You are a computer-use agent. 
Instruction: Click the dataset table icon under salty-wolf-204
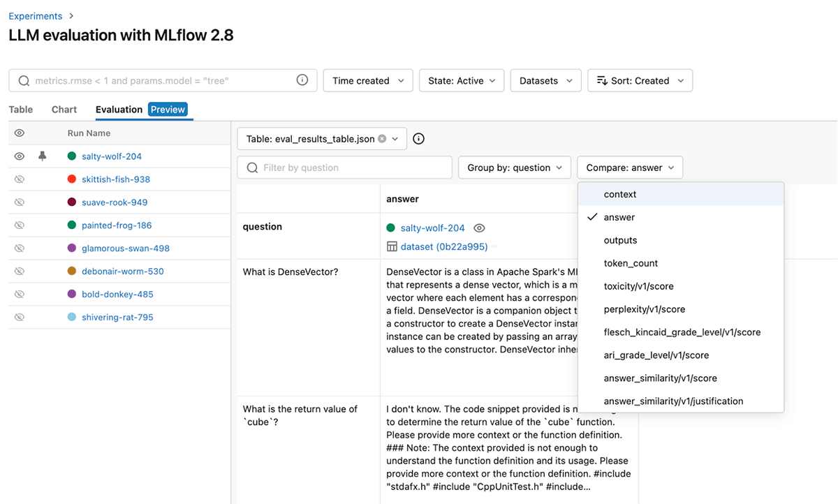point(392,246)
